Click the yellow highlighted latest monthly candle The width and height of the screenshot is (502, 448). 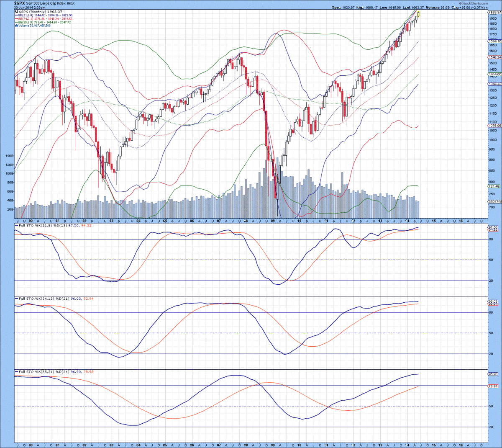(x=418, y=14)
